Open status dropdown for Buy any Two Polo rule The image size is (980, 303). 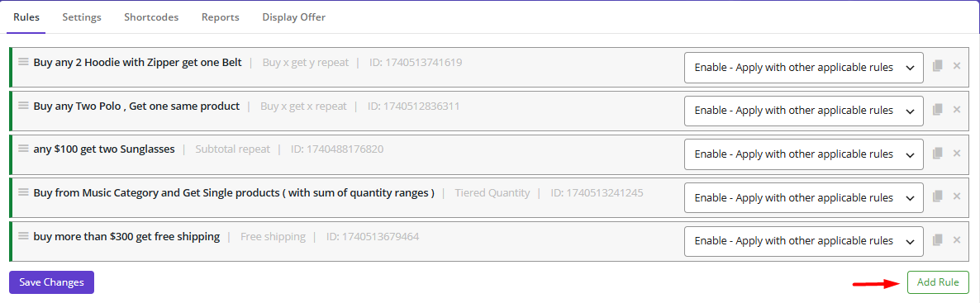click(x=804, y=111)
